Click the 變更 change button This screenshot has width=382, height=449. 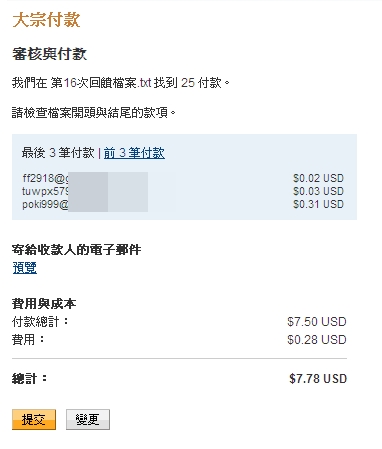pos(88,419)
